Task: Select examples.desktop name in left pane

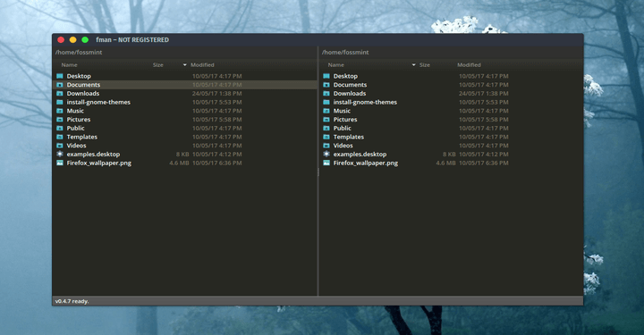Action: click(x=93, y=155)
